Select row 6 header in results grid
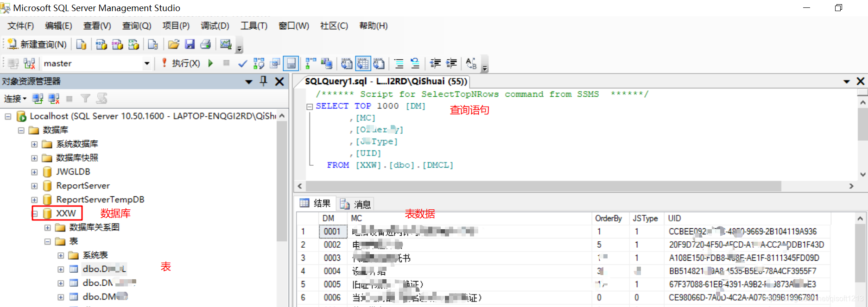The width and height of the screenshot is (868, 307). click(x=308, y=297)
